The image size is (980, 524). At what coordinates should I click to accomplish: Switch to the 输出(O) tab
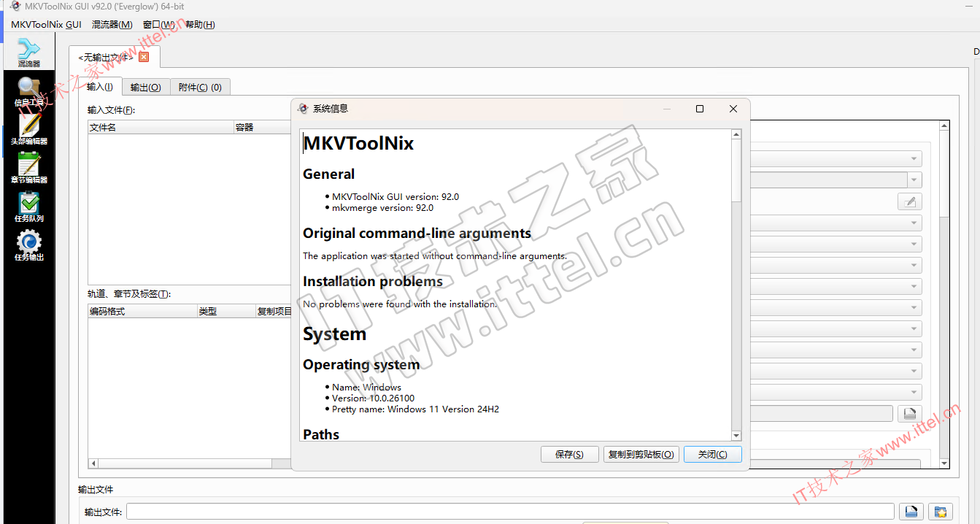coord(146,88)
